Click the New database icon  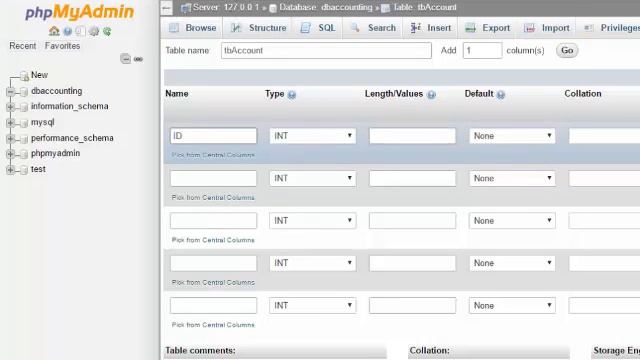[24, 76]
